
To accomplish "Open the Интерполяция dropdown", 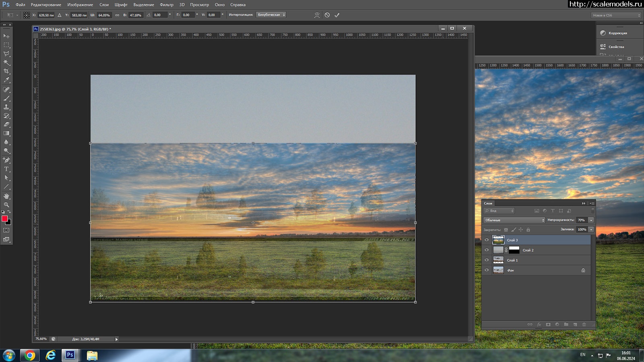I will [271, 15].
